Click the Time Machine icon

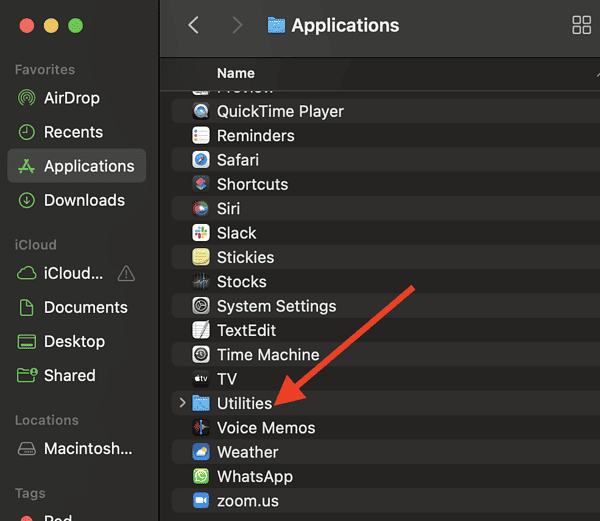pos(201,355)
